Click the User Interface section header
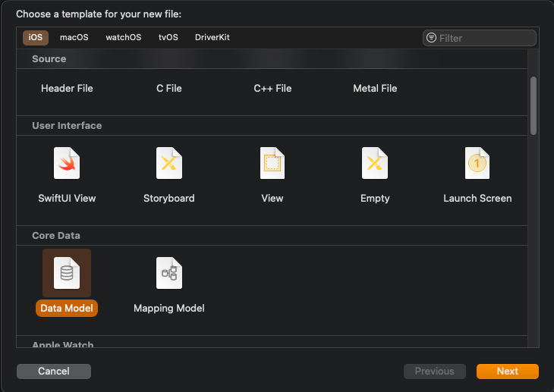 coord(67,125)
